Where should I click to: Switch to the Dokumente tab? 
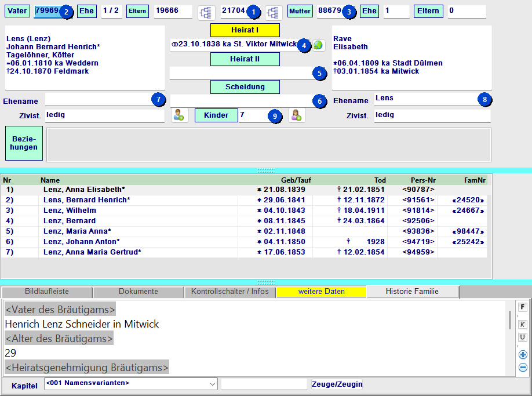click(138, 292)
